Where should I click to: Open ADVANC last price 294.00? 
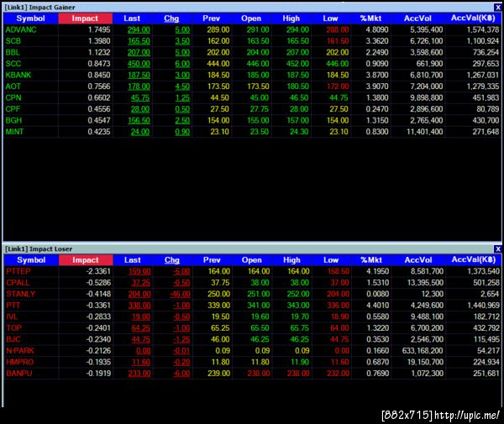[139, 30]
